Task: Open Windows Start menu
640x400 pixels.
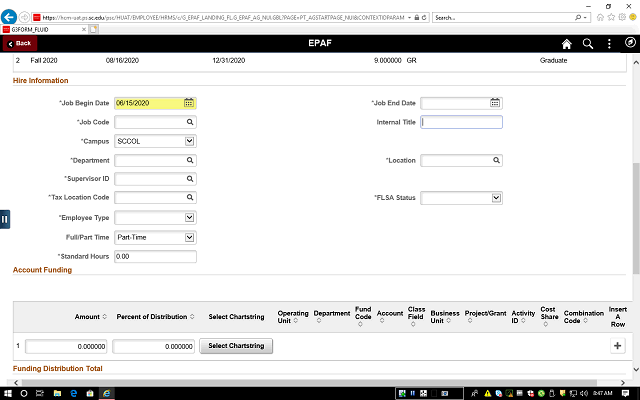Action: 7,393
